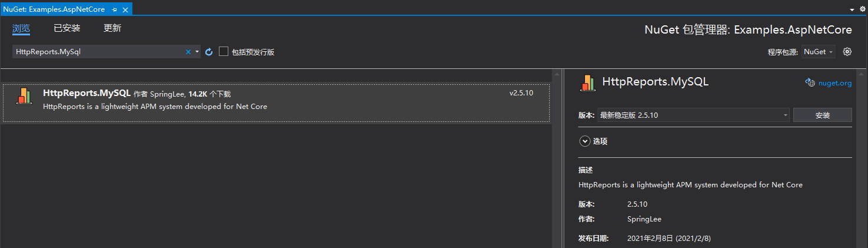Click the 安装 install button

point(822,115)
